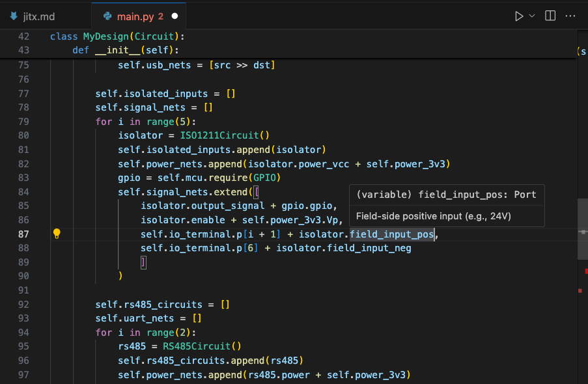Click line number 87 in the gutter
588x384 pixels.
23,234
